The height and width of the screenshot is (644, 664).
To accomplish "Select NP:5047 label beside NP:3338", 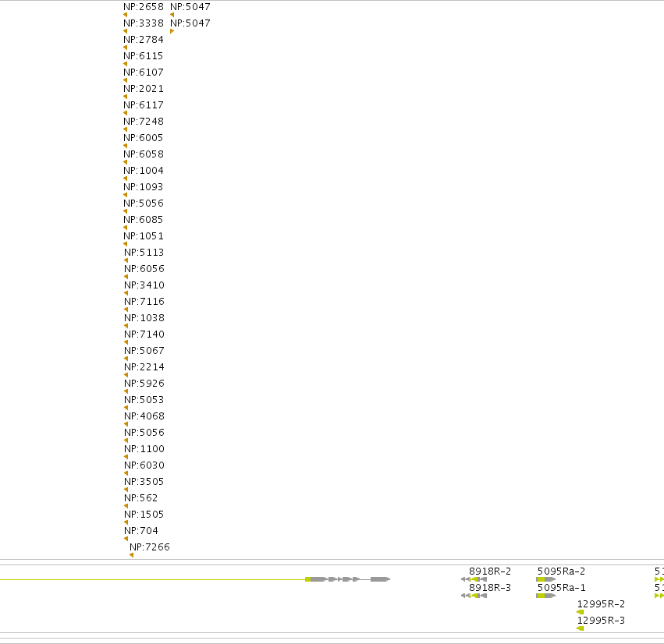I will pyautogui.click(x=190, y=23).
